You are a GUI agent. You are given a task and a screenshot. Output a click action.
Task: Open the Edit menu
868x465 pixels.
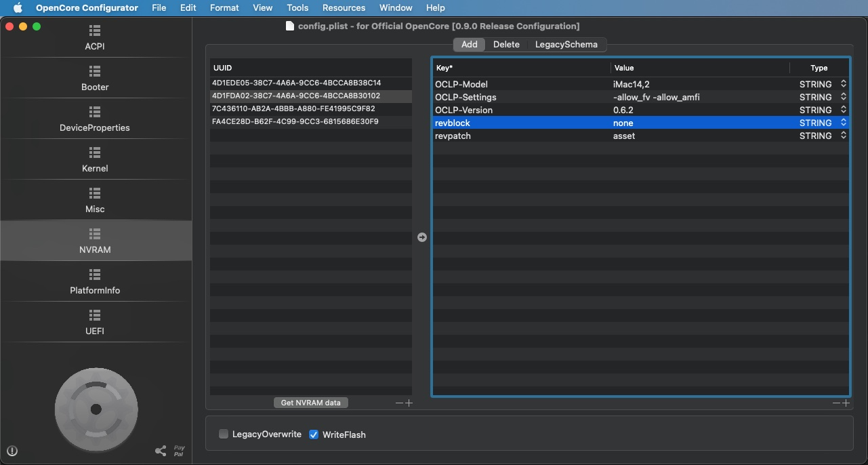click(188, 7)
